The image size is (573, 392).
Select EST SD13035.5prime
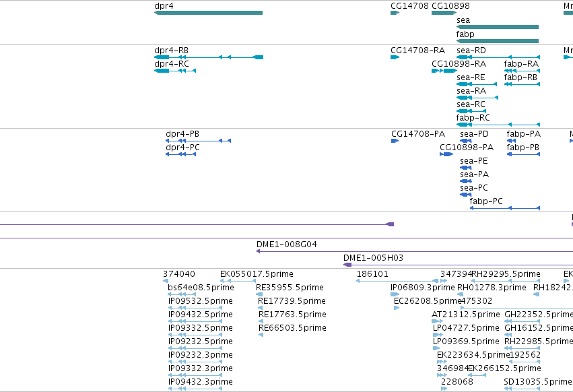(x=522, y=389)
